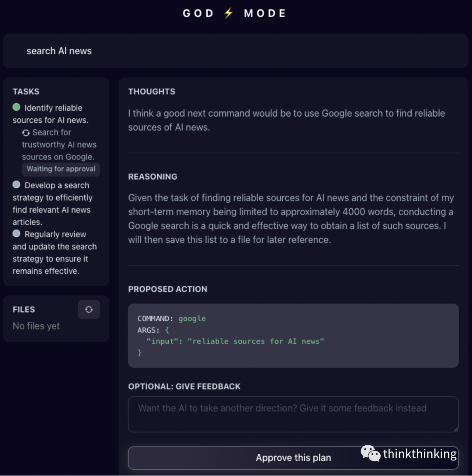Screen dimensions: 472x476
Task: Click the "Waiting for approval" badge
Action: coord(61,169)
